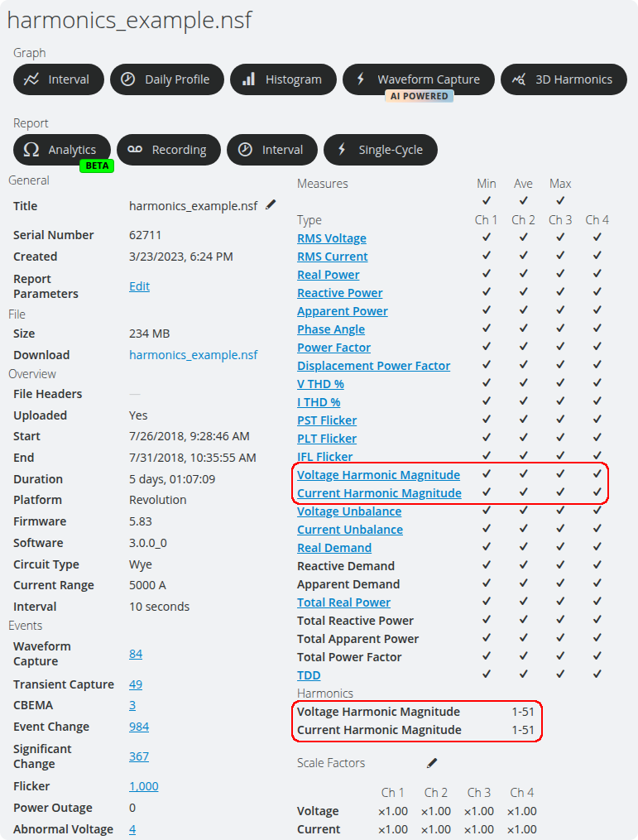Screen dimensions: 638x840
Task: Toggle the Ave measures checkmark
Action: 523,200
